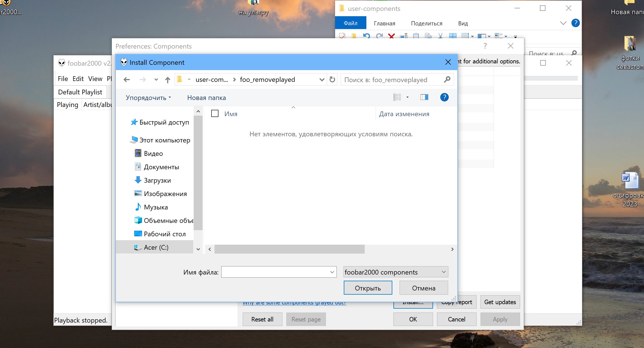Click the undo arrow in Explorer toolbar
The height and width of the screenshot is (348, 644).
(366, 36)
